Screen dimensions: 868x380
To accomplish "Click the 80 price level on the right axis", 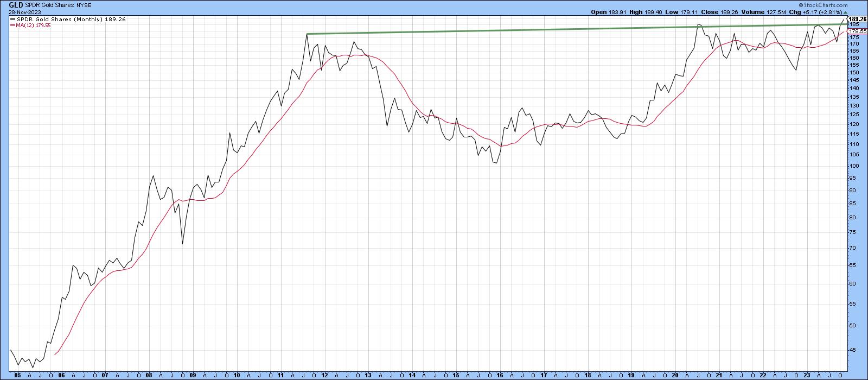I will pos(853,217).
